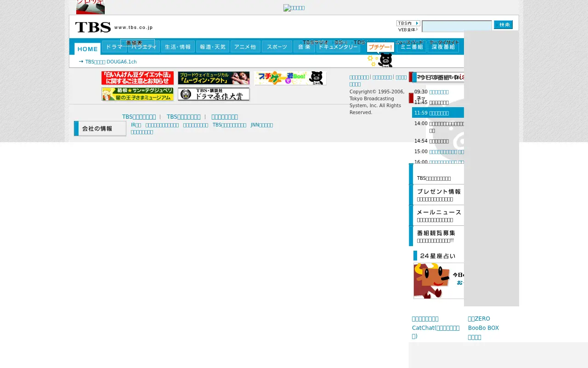Open the 番組観覧募集 sidebar item
The height and width of the screenshot is (368, 588).
pyautogui.click(x=436, y=236)
